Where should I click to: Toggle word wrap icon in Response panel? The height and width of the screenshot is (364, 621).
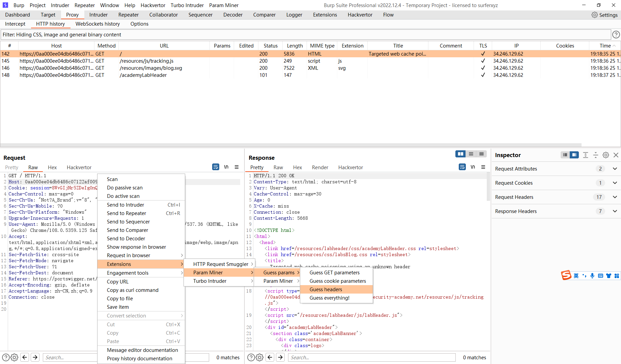pyautogui.click(x=462, y=167)
